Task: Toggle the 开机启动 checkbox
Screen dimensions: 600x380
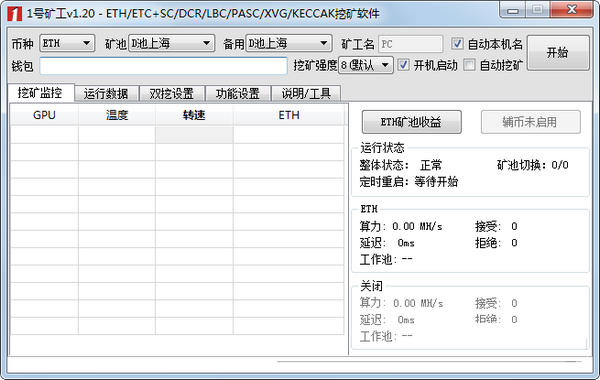Action: tap(403, 65)
